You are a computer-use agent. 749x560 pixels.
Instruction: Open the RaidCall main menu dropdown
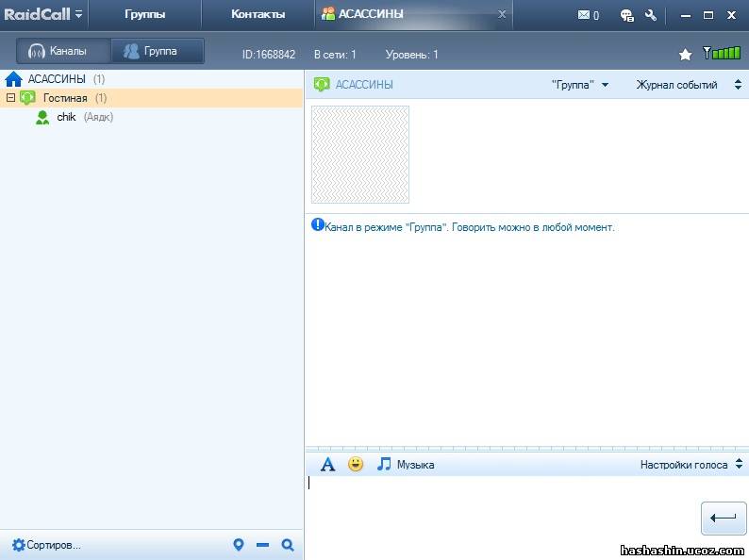point(78,14)
